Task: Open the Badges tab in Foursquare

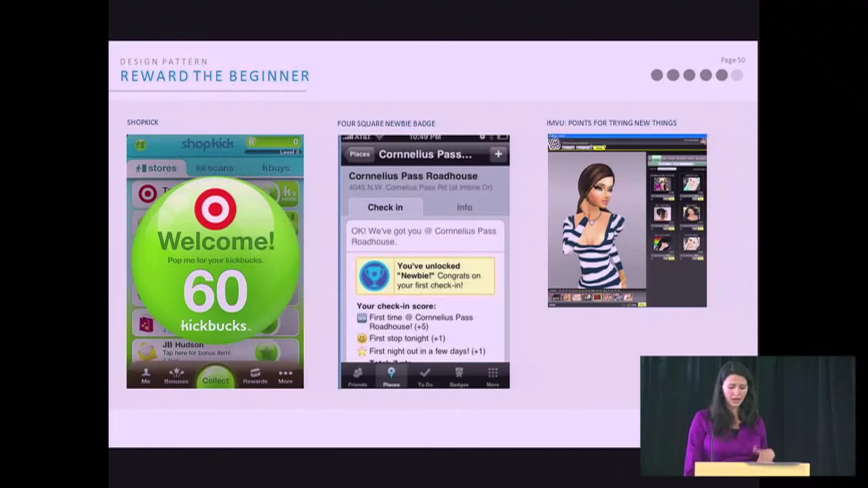Action: (x=459, y=377)
